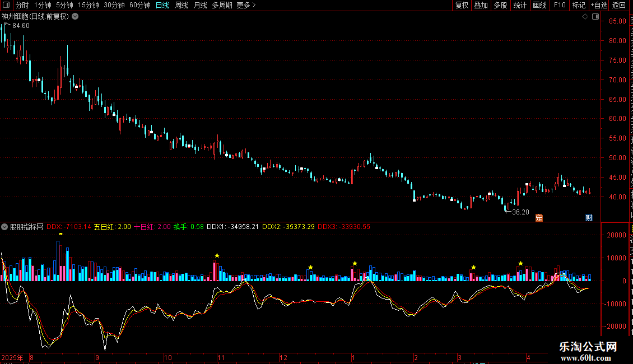
Task: Select the 日线 daily chart tab
Action: pyautogui.click(x=162, y=5)
